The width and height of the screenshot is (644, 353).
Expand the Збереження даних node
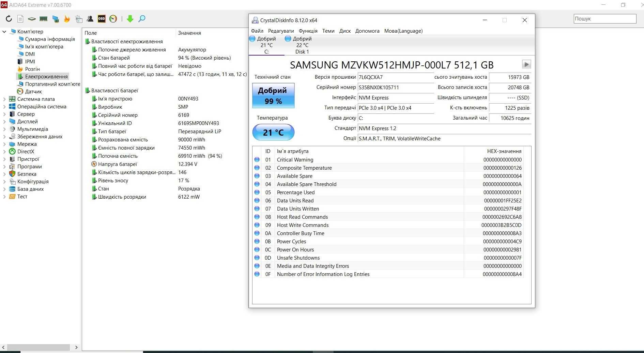coord(4,136)
